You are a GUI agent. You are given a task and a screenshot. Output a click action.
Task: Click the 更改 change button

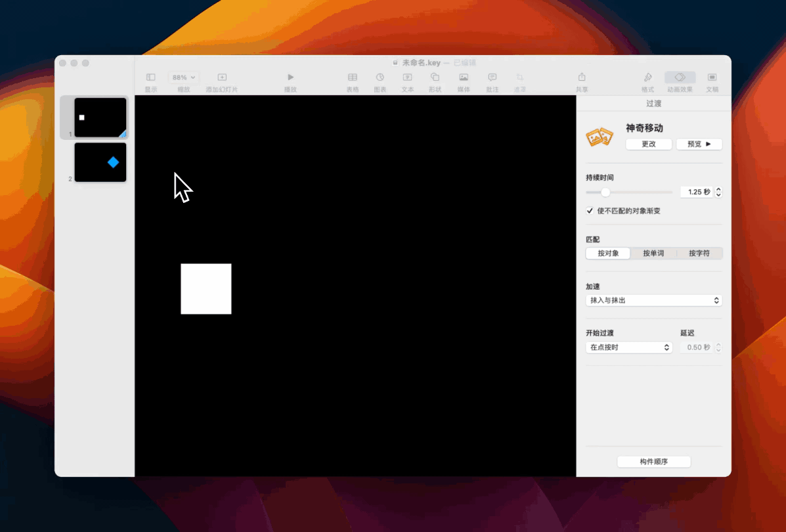649,144
